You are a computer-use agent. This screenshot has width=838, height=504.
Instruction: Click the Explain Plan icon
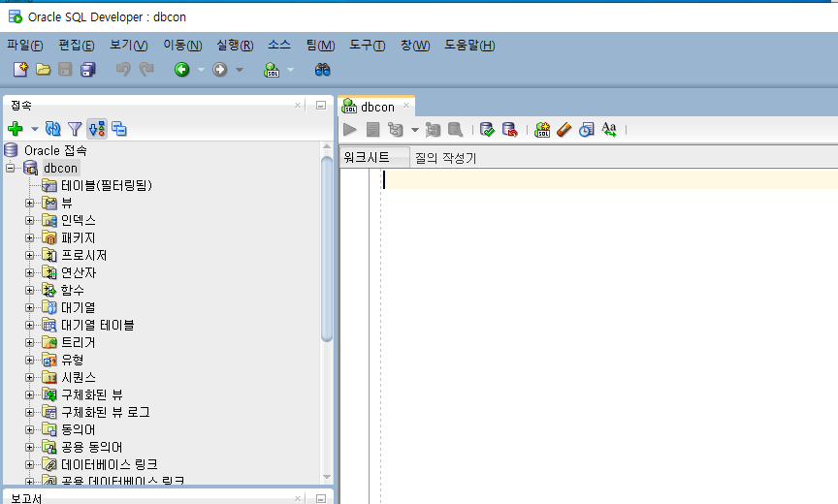tap(396, 129)
